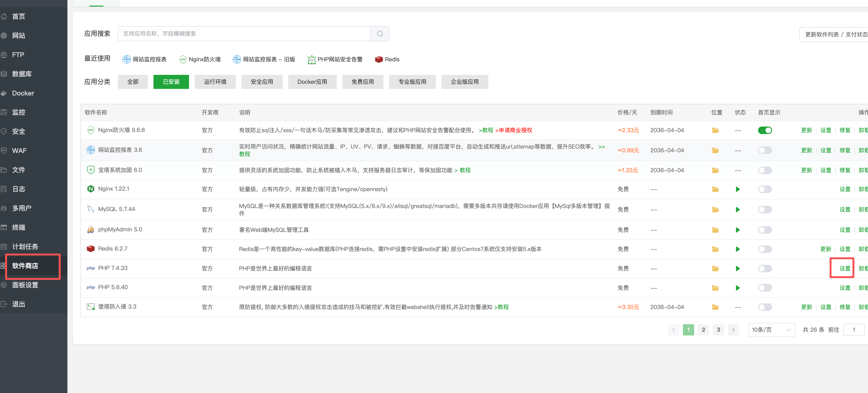This screenshot has height=393, width=868.
Task: Disable homepage display for Nginx防火墙 9.6.8
Action: click(x=765, y=131)
